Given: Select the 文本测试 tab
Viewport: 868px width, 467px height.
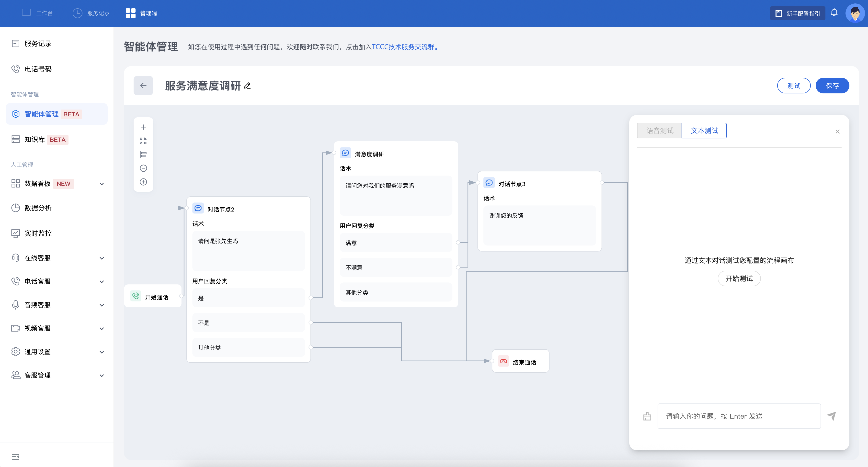Looking at the screenshot, I should click(704, 131).
